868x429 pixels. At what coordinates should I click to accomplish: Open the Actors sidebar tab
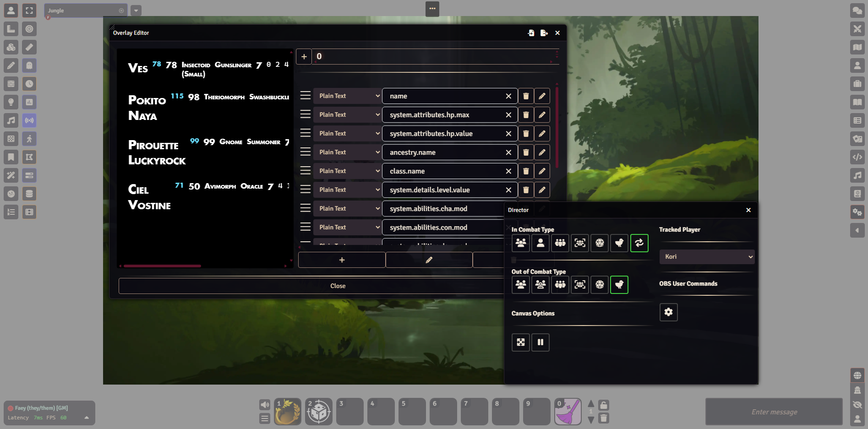[x=857, y=65]
